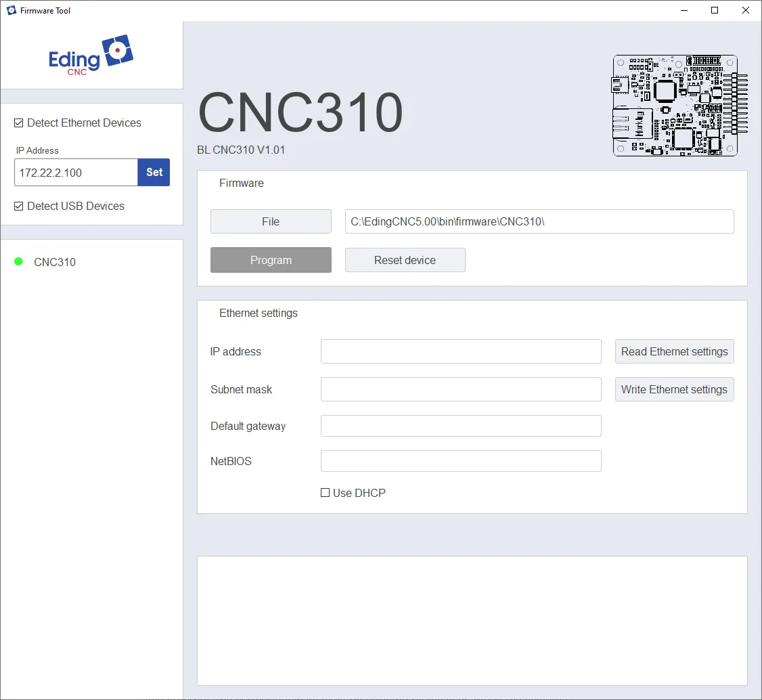Click Write Ethernet settings button

click(674, 389)
